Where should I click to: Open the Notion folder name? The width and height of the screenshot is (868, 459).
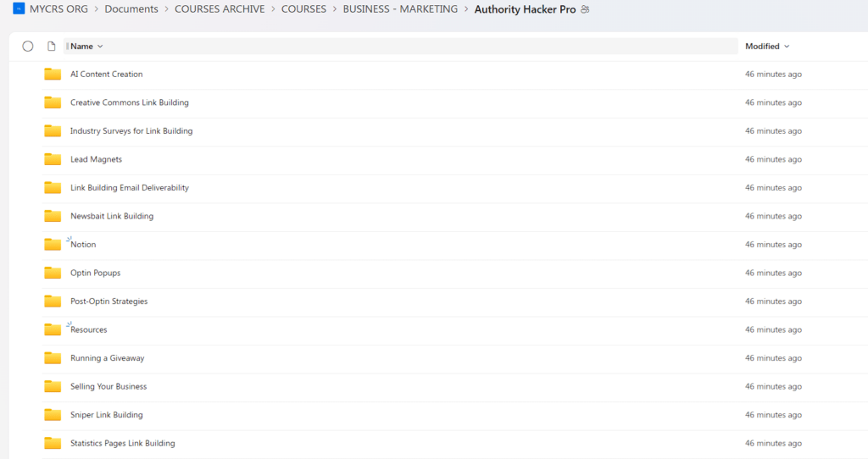click(x=83, y=245)
